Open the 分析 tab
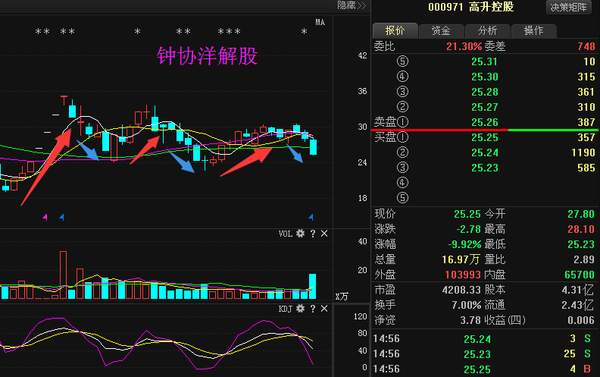 [x=488, y=31]
